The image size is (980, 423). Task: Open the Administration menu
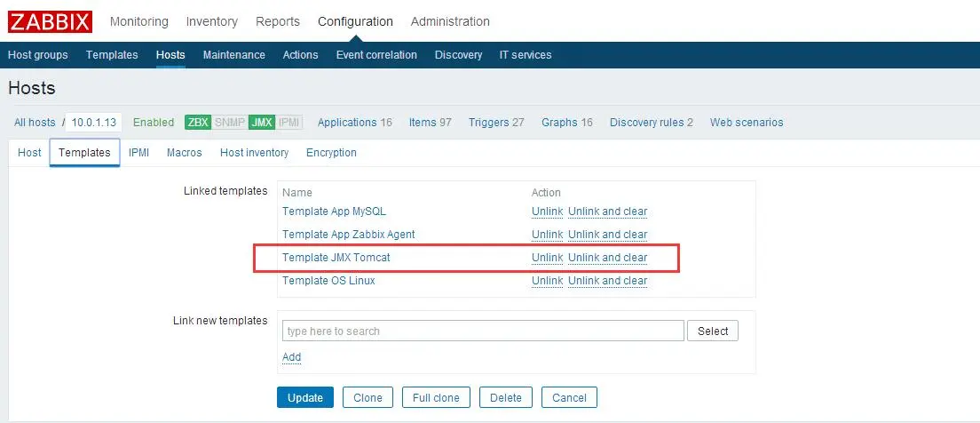[450, 21]
